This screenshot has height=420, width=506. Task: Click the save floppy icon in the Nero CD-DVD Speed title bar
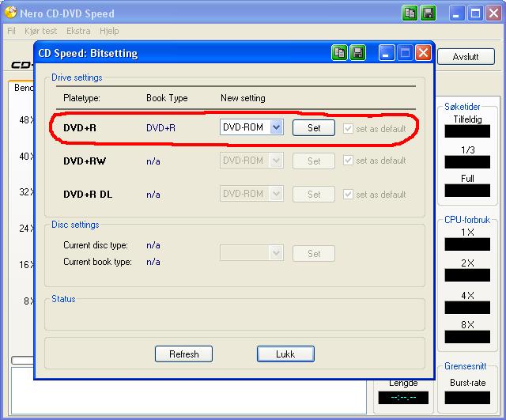[x=429, y=13]
